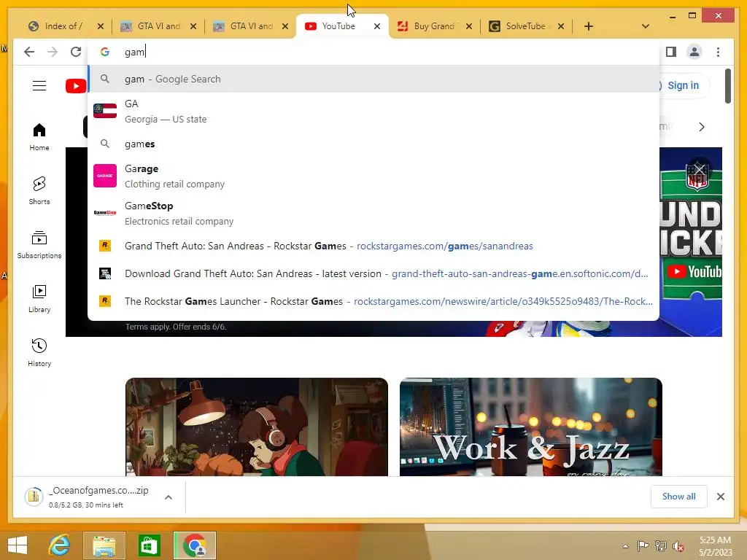Image resolution: width=747 pixels, height=560 pixels.
Task: Launch Internet Explorer from taskbar
Action: [x=59, y=545]
